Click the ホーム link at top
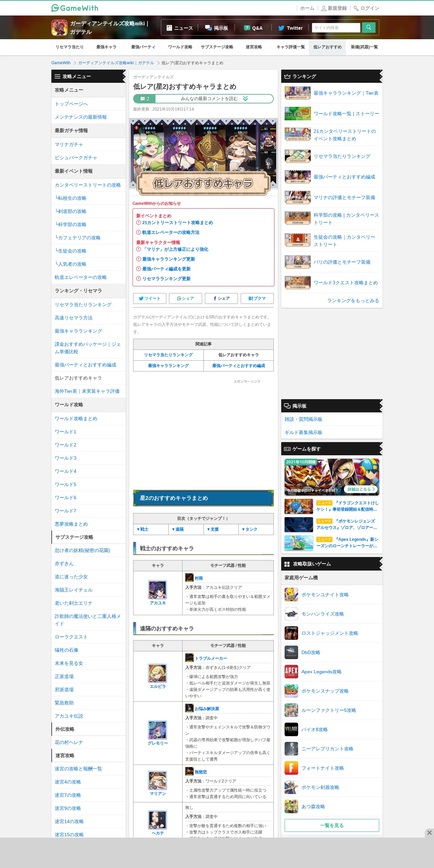 point(307,8)
